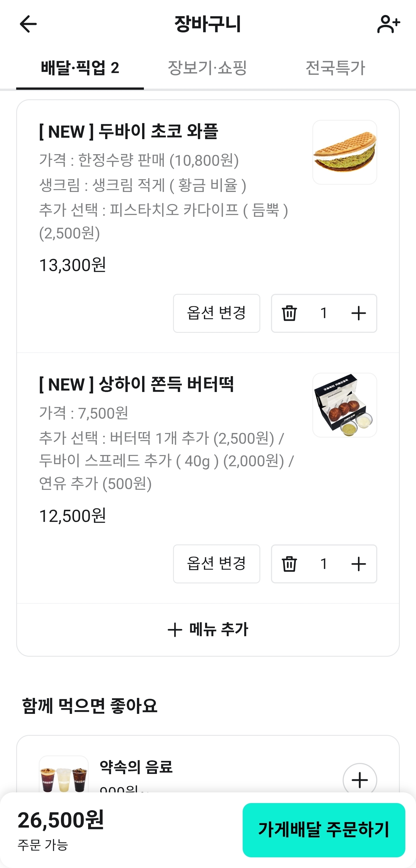Increase 두바이 초코 와플 quantity
The height and width of the screenshot is (868, 416).
click(x=358, y=313)
